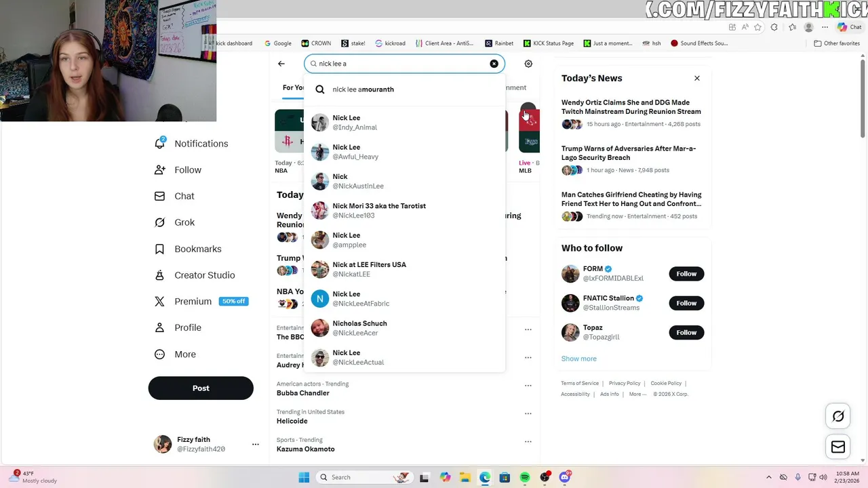Viewport: 868px width, 488px height.
Task: Open 'kick dashboard' bookmark
Action: (233, 43)
